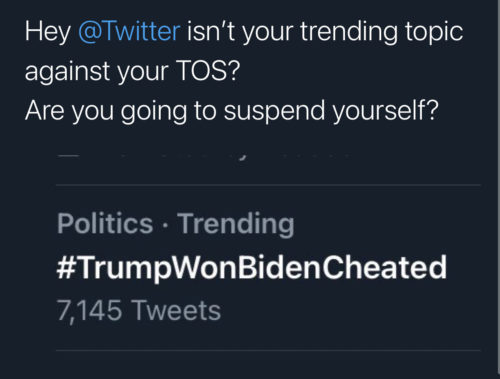This screenshot has width=500, height=379.
Task: Select the "Are you going to suspend yourself?" line
Action: click(232, 112)
